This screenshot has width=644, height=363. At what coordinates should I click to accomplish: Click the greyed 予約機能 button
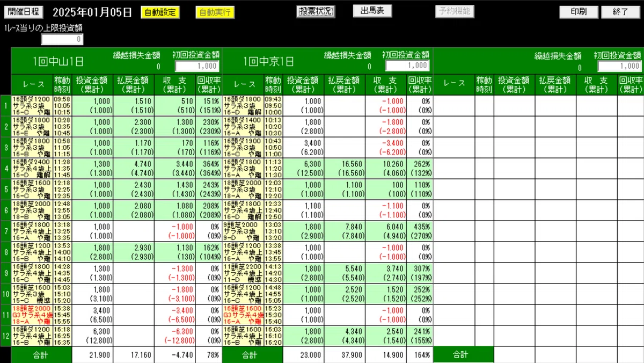point(455,11)
